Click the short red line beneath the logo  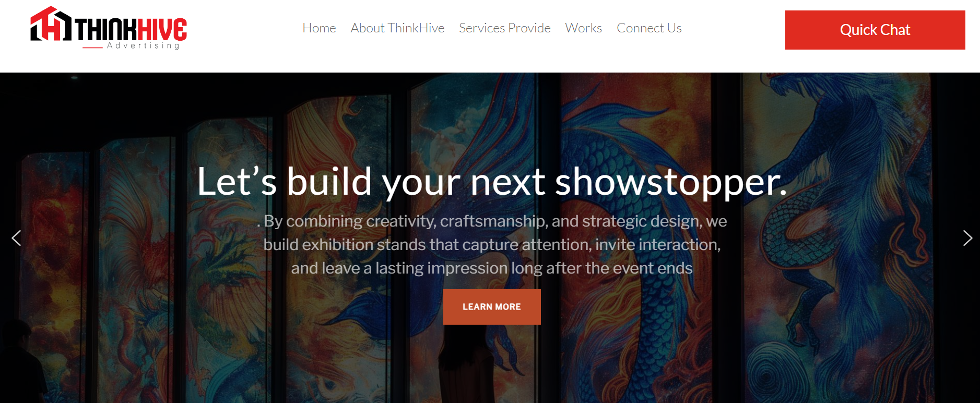[92, 48]
